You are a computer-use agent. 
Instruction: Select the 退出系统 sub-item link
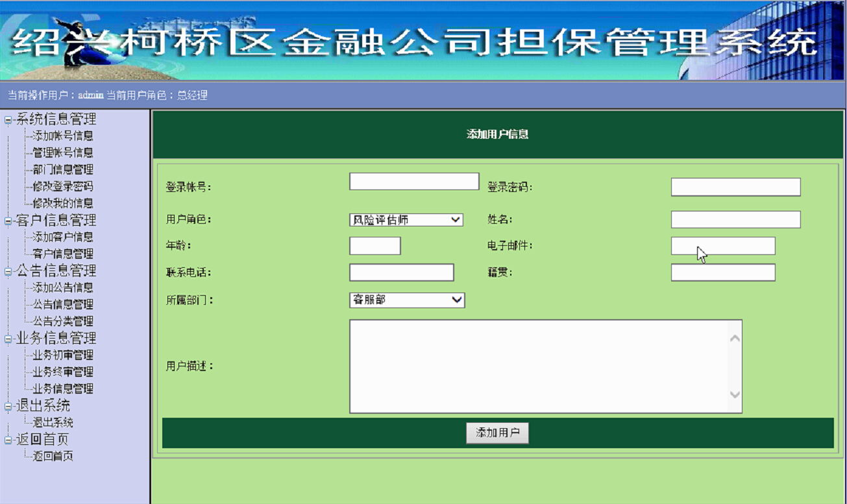coord(53,423)
